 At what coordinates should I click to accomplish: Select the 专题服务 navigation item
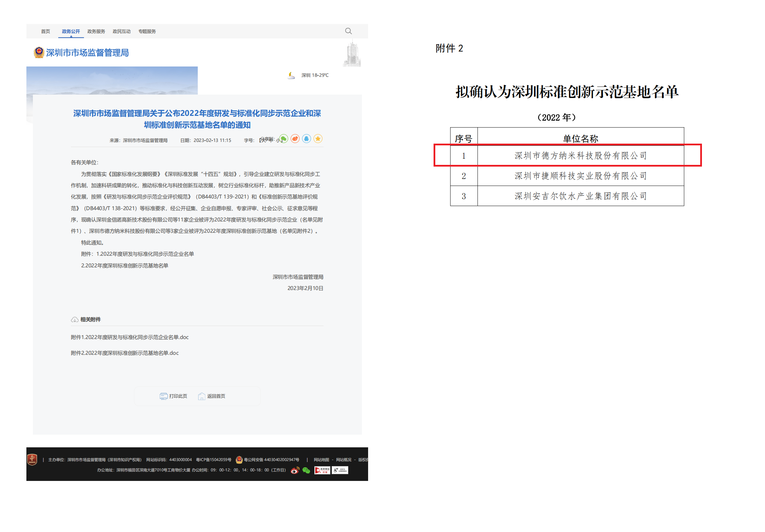point(147,32)
